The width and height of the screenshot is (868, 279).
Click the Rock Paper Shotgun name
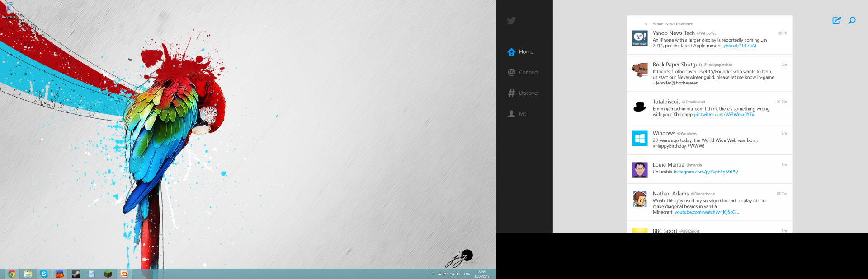tap(677, 65)
